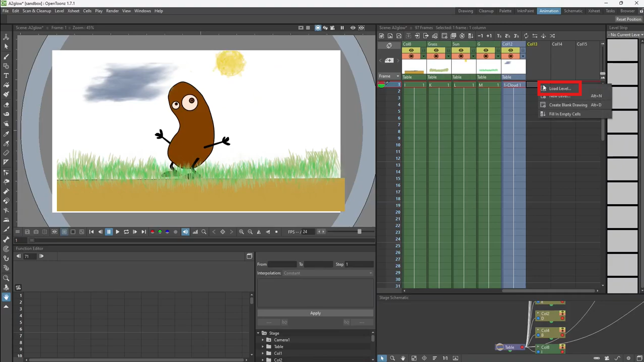Toggle the sound speaker button in playback bar
644x362 pixels.
(x=185, y=232)
